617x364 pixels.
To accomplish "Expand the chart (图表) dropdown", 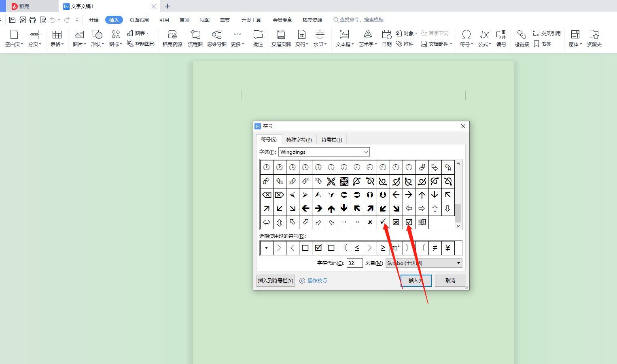I will click(147, 34).
